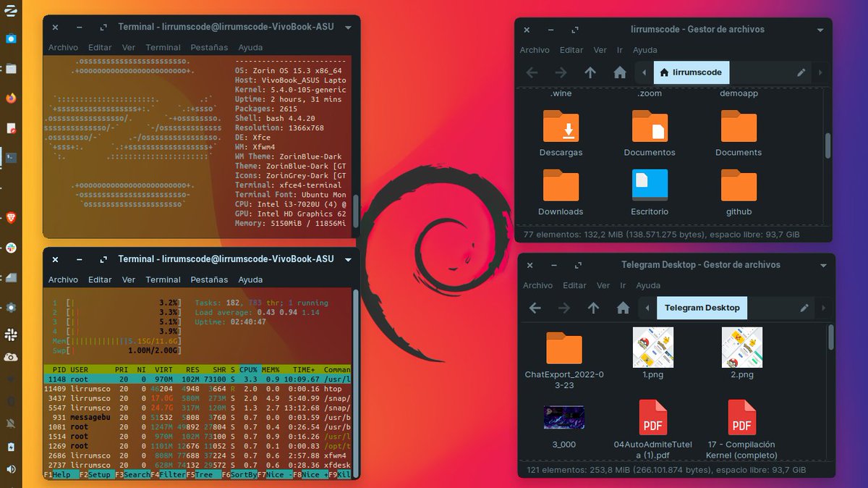This screenshot has height=488, width=868.
Task: Go up a folder in Telegram Desktop window
Action: 594,308
